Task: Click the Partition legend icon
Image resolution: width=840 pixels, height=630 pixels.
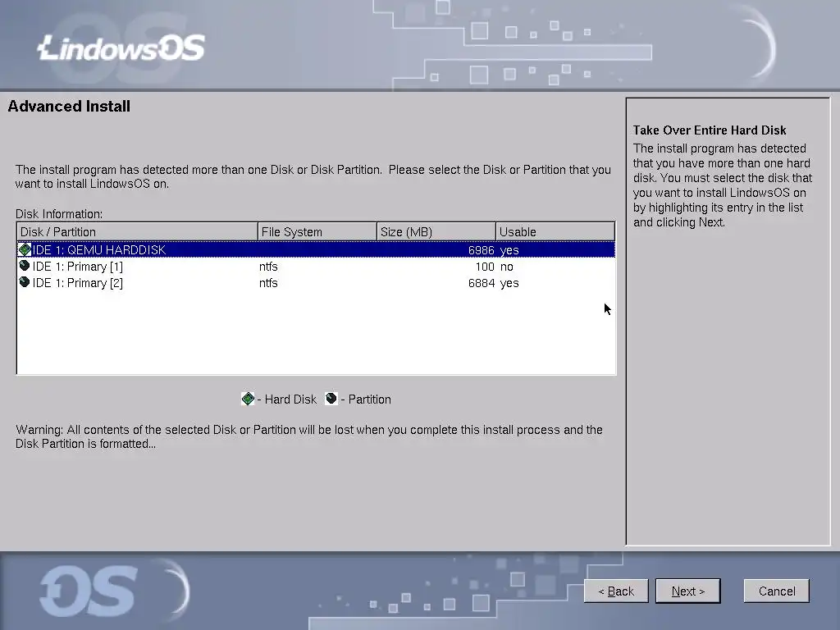Action: click(331, 399)
